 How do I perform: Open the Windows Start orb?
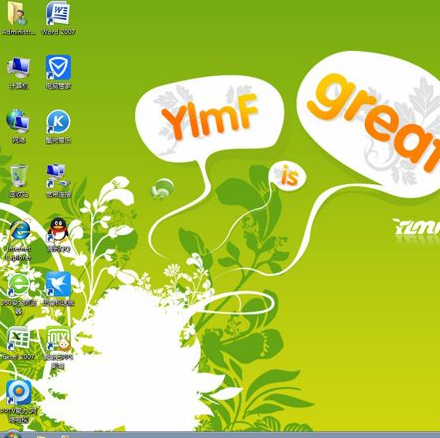tap(11, 434)
